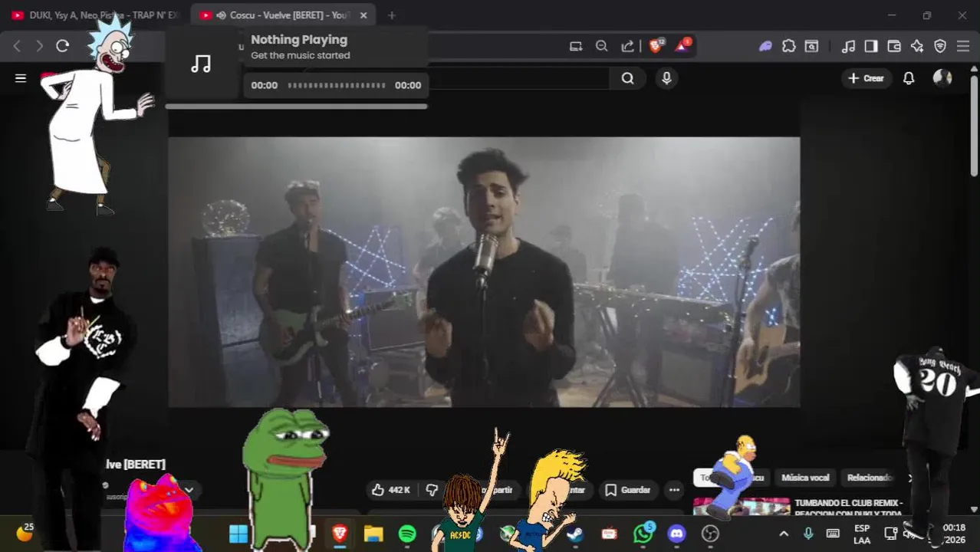Click into the YouTube search field

point(518,78)
